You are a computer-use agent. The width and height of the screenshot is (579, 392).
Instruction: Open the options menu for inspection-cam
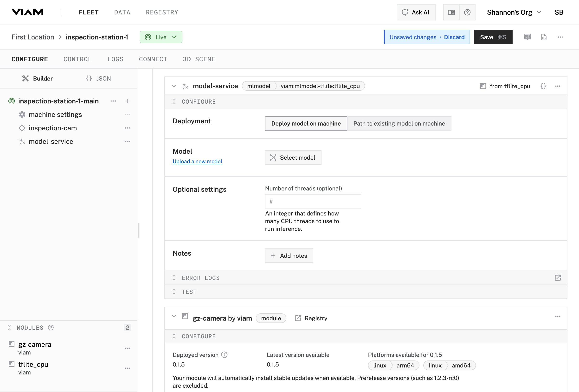click(x=127, y=128)
